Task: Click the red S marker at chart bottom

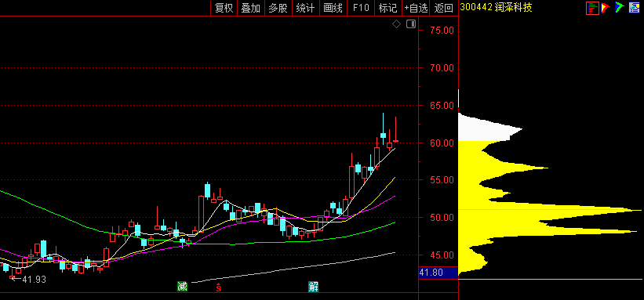Action: point(219,287)
